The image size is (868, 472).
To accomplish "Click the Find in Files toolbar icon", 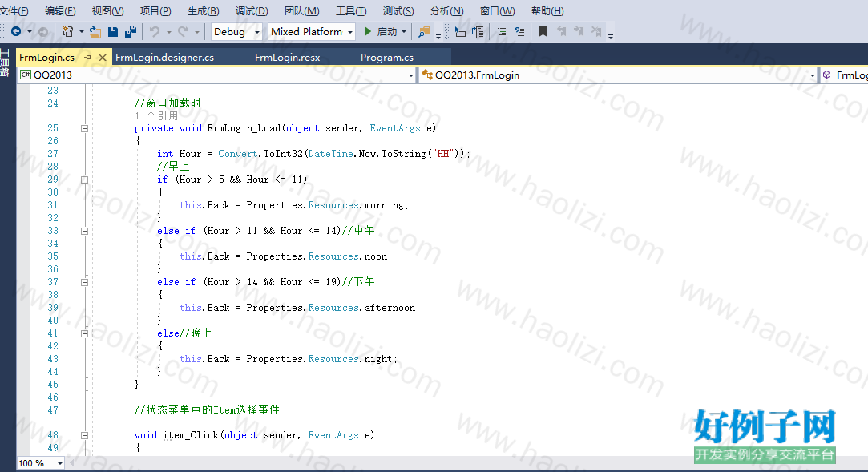I will (424, 31).
